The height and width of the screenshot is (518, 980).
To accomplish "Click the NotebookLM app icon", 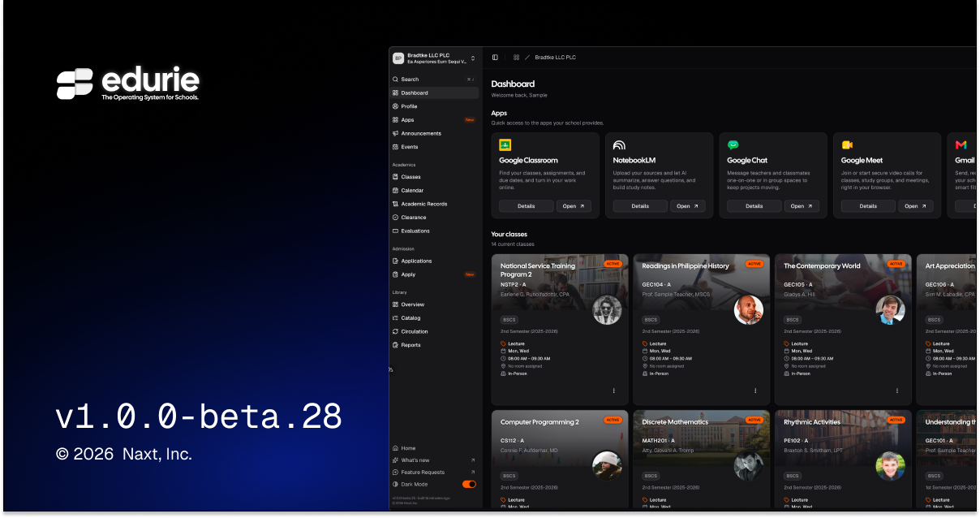I will (619, 145).
